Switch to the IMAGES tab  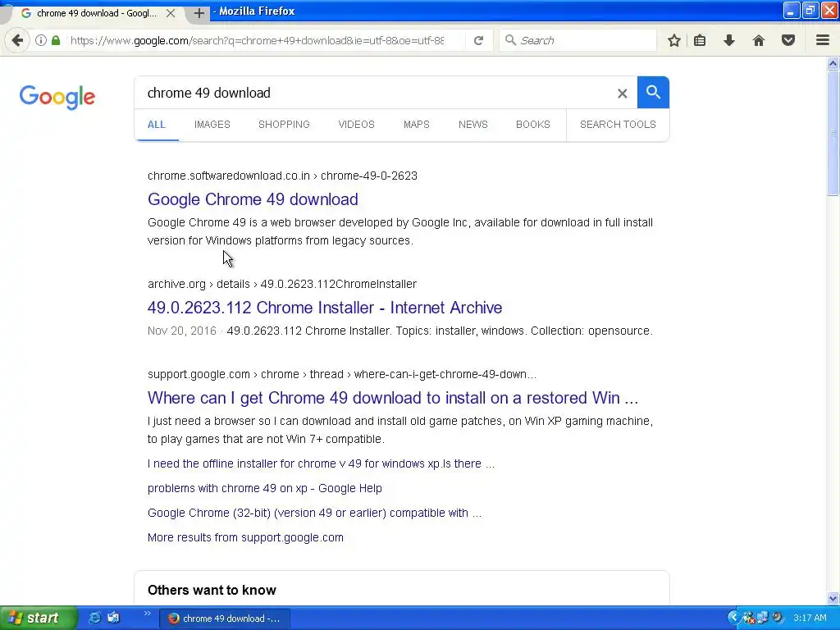[212, 125]
